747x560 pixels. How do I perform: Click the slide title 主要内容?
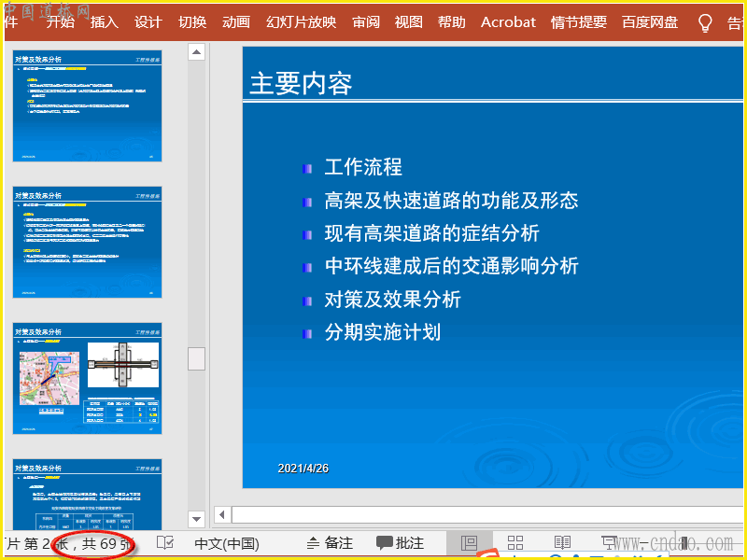click(x=301, y=84)
